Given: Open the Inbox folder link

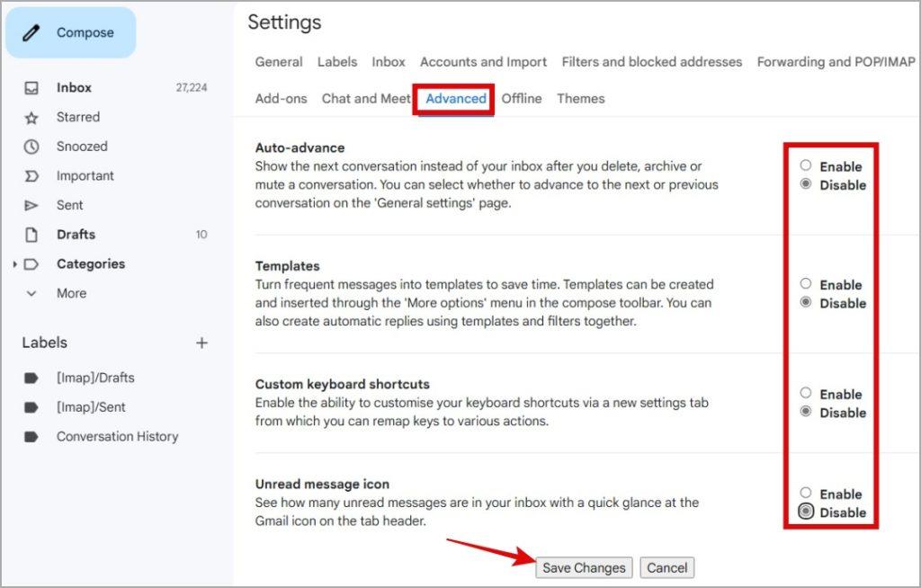Looking at the screenshot, I should [x=74, y=88].
